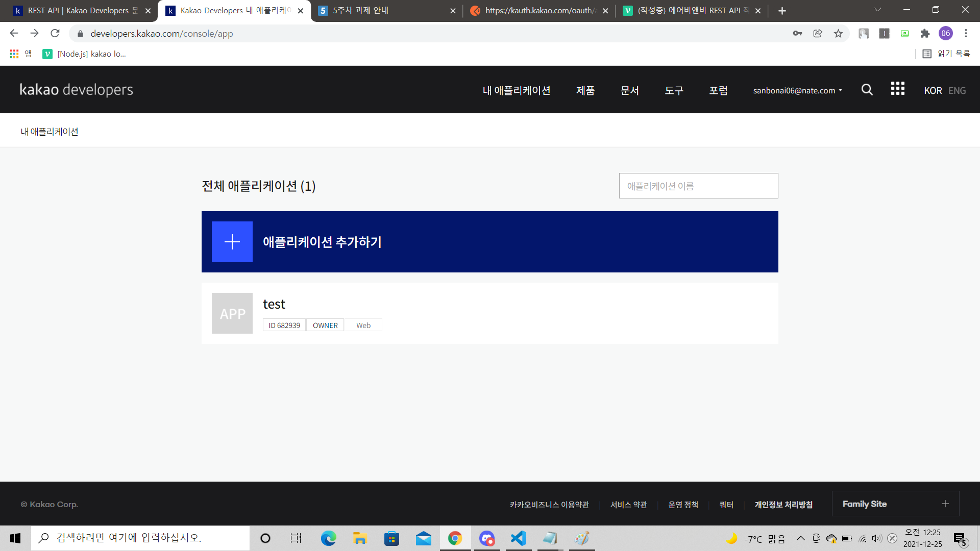Image resolution: width=980 pixels, height=551 pixels.
Task: Open Visual Studio Code from taskbar
Action: 518,538
